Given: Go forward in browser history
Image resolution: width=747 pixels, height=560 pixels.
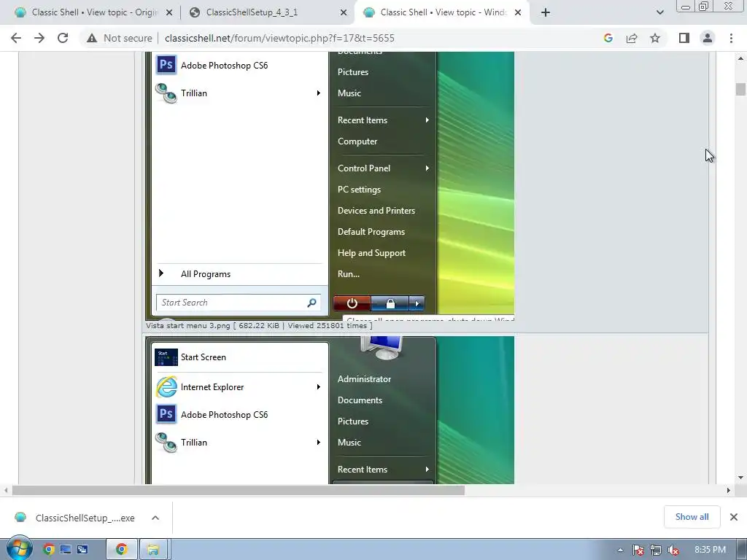Looking at the screenshot, I should tap(39, 38).
